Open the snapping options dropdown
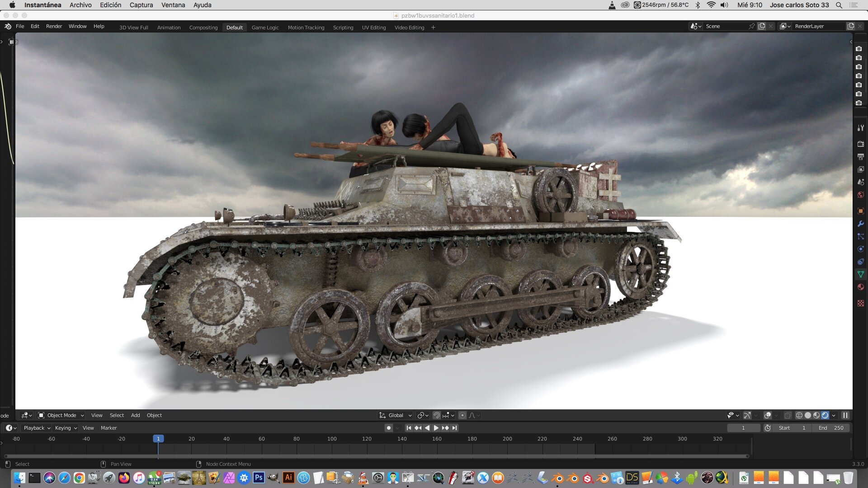Screen dimensions: 868x488 click(449, 415)
